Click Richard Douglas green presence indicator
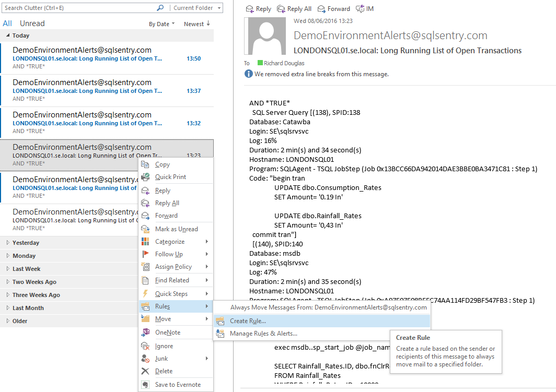556x392 pixels. click(260, 63)
